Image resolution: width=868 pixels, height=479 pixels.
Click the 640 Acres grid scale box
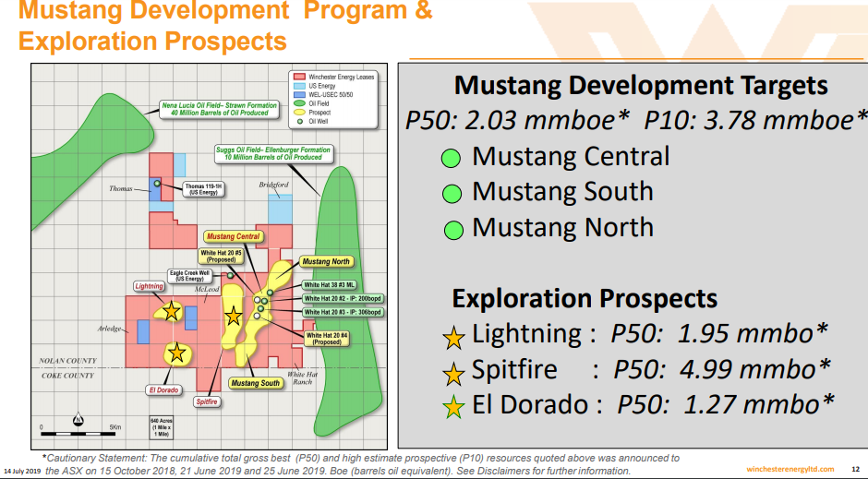pos(161,427)
